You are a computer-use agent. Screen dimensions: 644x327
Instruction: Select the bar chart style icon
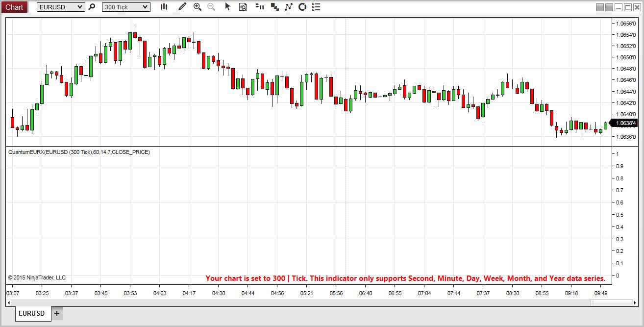coord(164,7)
